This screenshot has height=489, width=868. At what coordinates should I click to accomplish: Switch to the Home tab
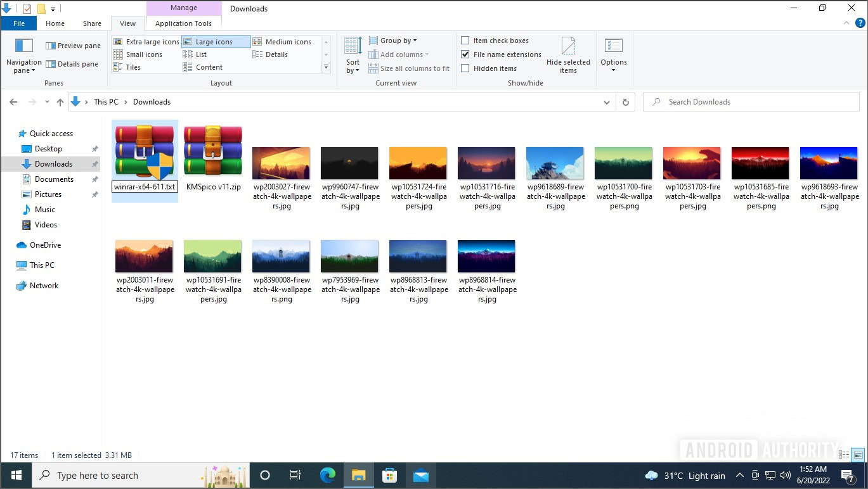coord(55,23)
